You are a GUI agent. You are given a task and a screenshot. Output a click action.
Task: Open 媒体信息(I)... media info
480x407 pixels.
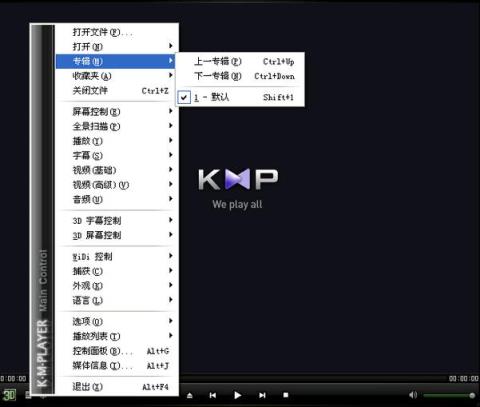tap(116, 365)
